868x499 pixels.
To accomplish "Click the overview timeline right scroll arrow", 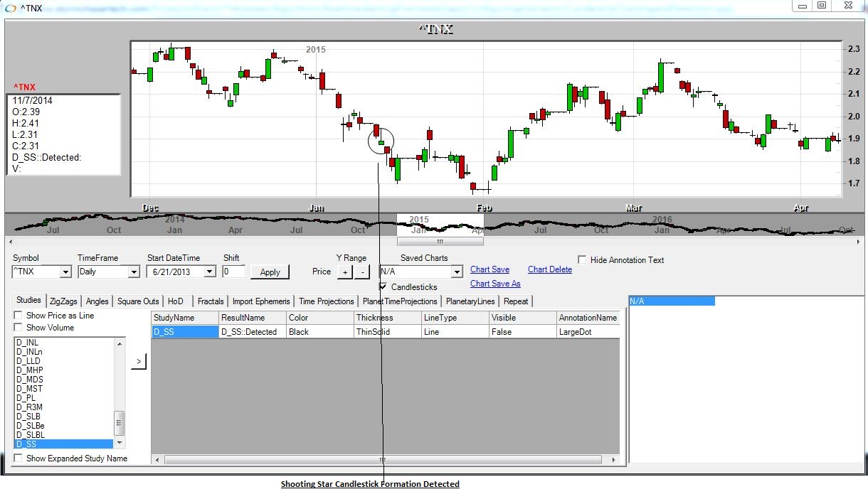I will pos(857,242).
